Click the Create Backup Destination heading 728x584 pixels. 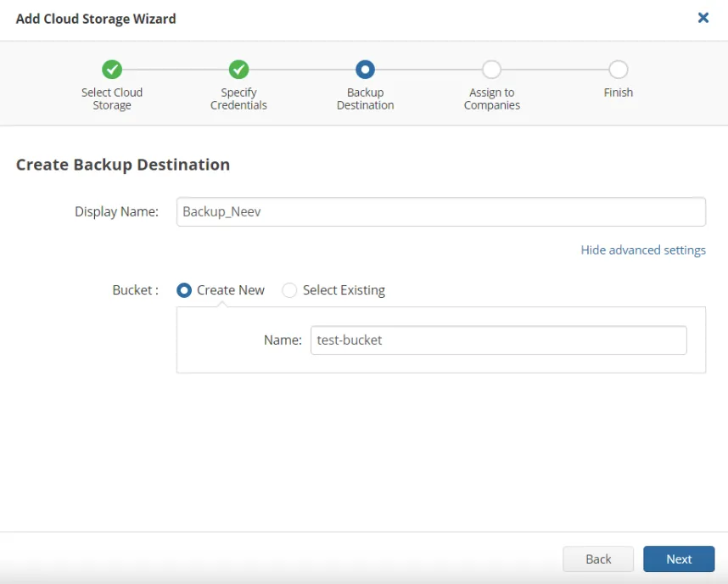point(123,165)
